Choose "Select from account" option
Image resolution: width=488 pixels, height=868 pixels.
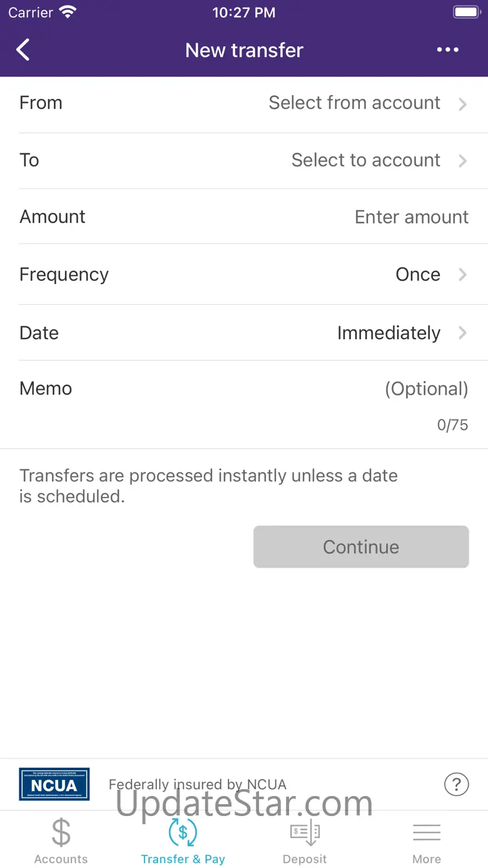pyautogui.click(x=354, y=103)
